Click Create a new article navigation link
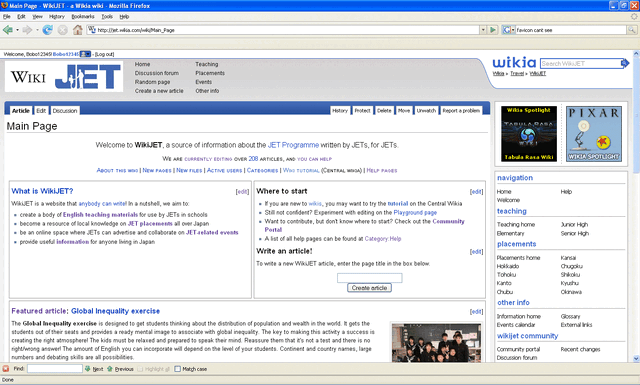Viewport: 640px width, 385px height. (x=159, y=91)
